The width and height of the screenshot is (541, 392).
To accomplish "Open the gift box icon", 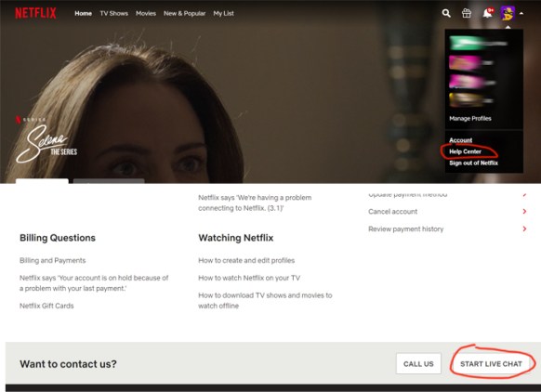I will pyautogui.click(x=467, y=13).
